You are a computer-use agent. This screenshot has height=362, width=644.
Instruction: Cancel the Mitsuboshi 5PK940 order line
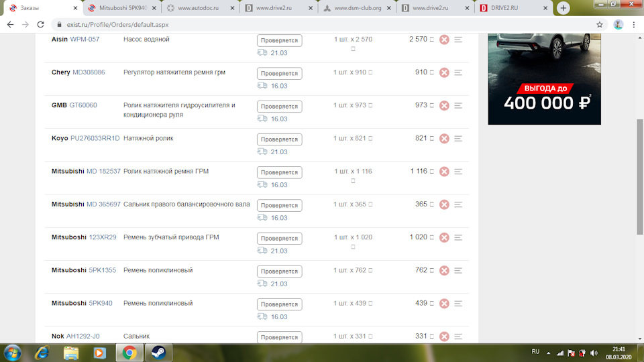[444, 303]
